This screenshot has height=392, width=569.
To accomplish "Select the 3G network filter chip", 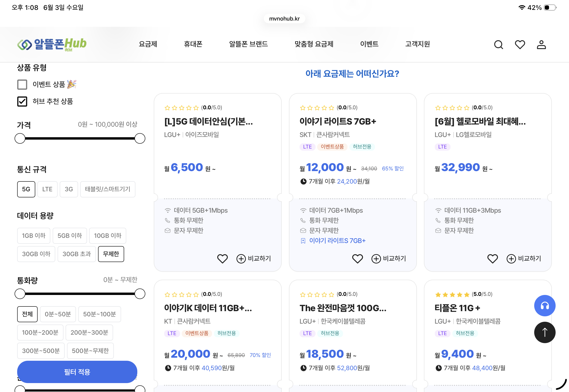I will pos(69,189).
